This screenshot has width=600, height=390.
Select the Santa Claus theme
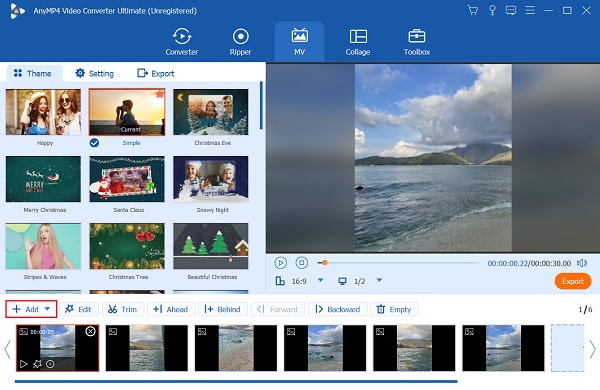click(x=127, y=179)
